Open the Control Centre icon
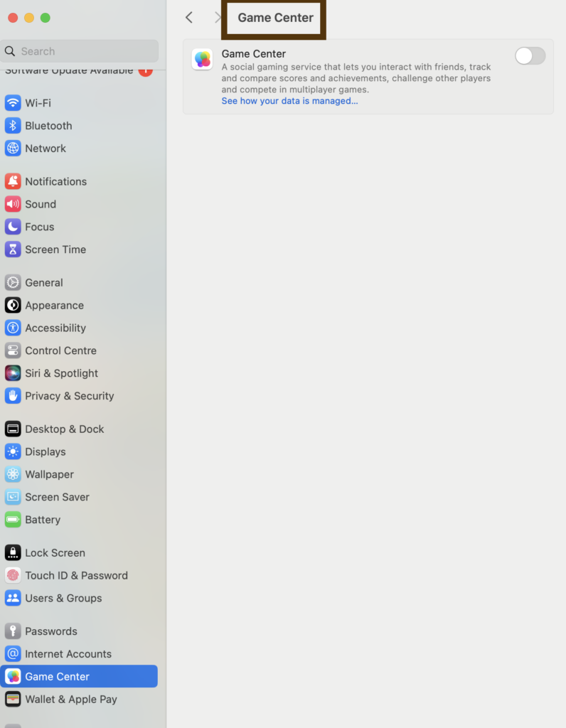 click(13, 350)
